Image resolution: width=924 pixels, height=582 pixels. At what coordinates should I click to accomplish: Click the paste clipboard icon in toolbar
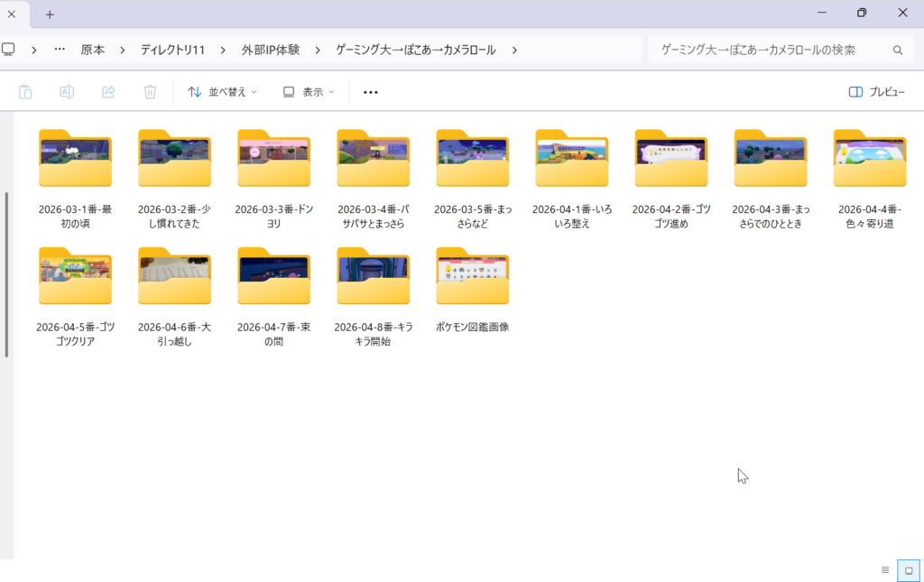(25, 92)
